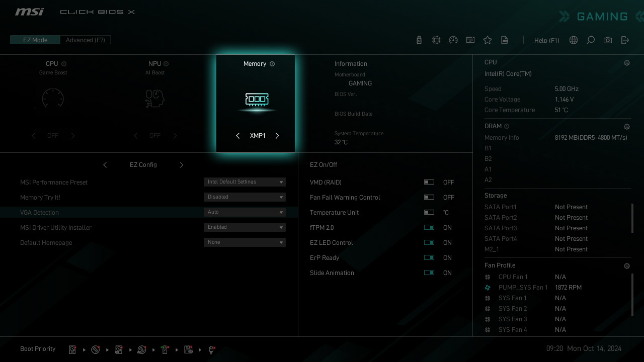Image resolution: width=644 pixels, height=362 pixels.
Task: Click the USB flash drive icon in top toolbar
Action: pos(419,40)
